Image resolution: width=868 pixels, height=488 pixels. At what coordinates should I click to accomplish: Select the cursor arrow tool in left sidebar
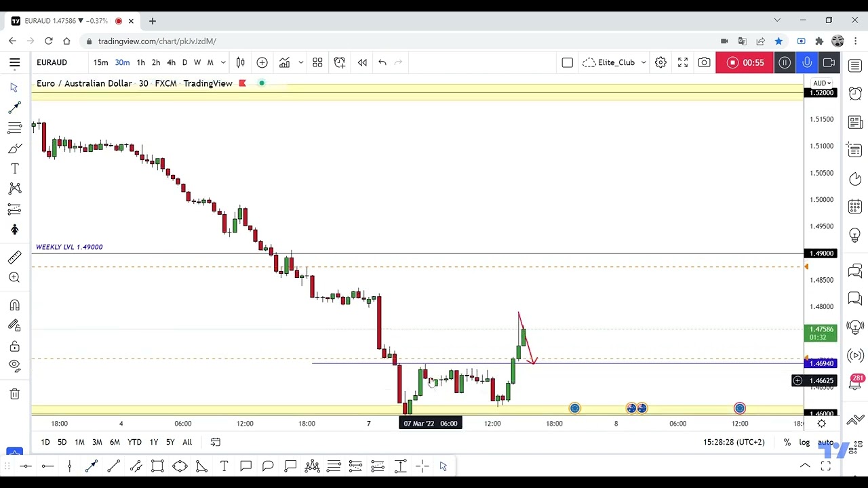(14, 87)
